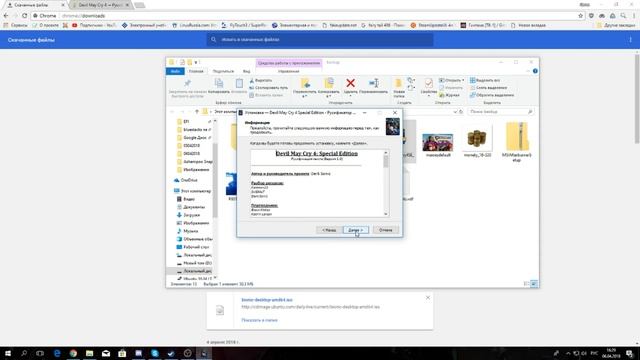Select Этот компьютер in navigation pane

192,191
